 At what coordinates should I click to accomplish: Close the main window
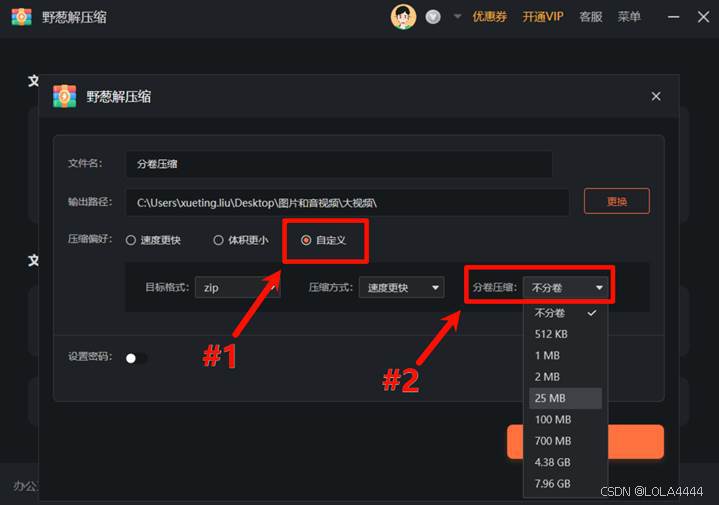703,17
